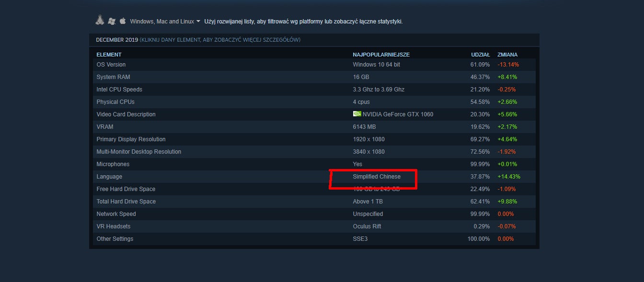Click the Total Hard Drive Space row
644x282 pixels.
click(314, 202)
